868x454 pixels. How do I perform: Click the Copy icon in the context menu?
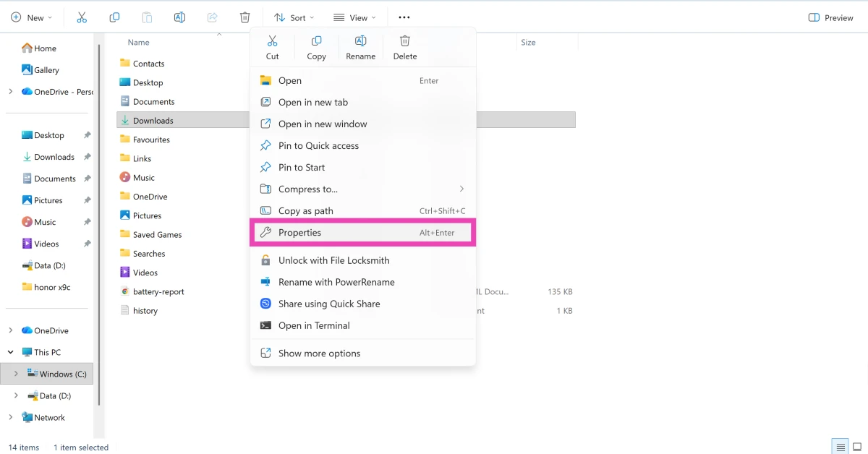[316, 46]
